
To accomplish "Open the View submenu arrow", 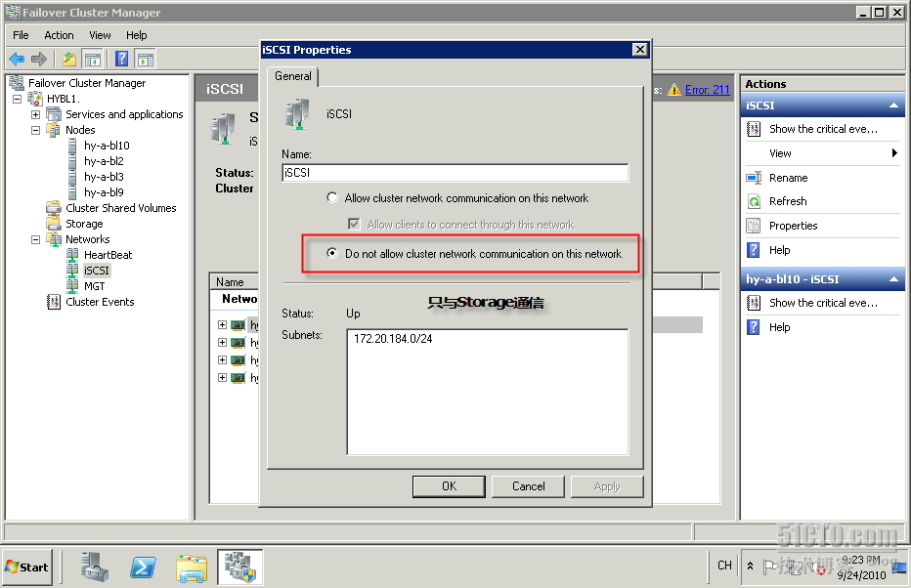I will [x=894, y=153].
